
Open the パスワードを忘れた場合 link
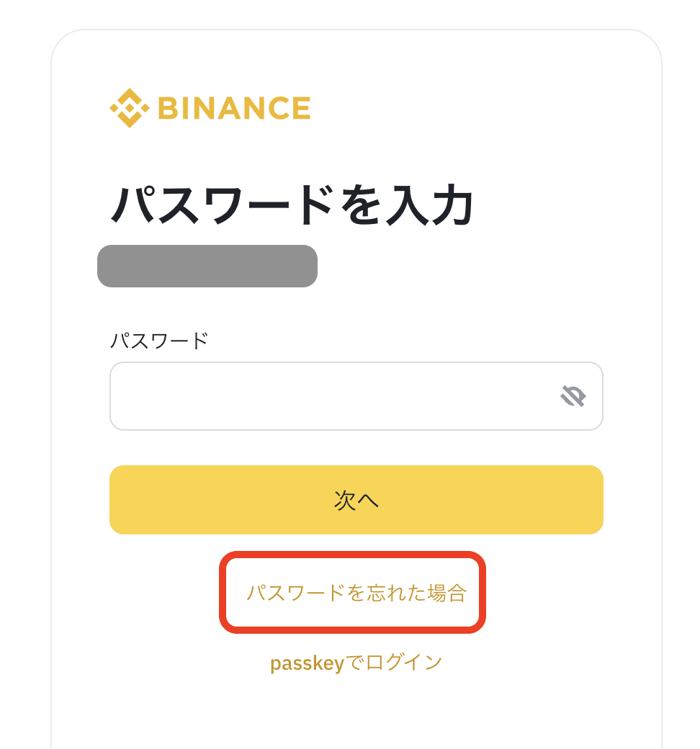[356, 593]
